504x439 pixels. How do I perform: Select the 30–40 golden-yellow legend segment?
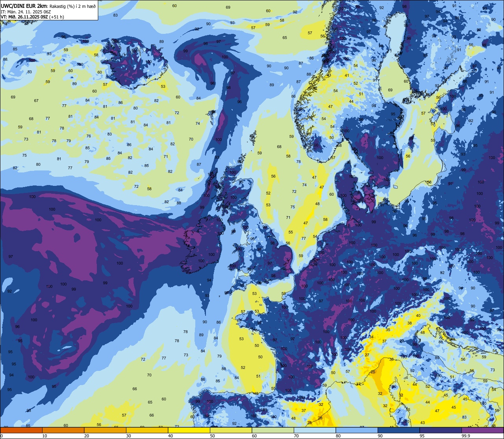pyautogui.click(x=147, y=430)
